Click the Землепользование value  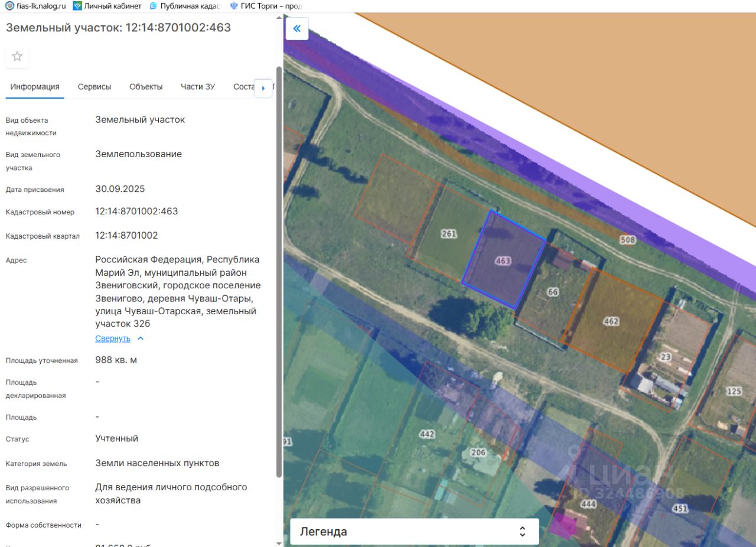(139, 154)
